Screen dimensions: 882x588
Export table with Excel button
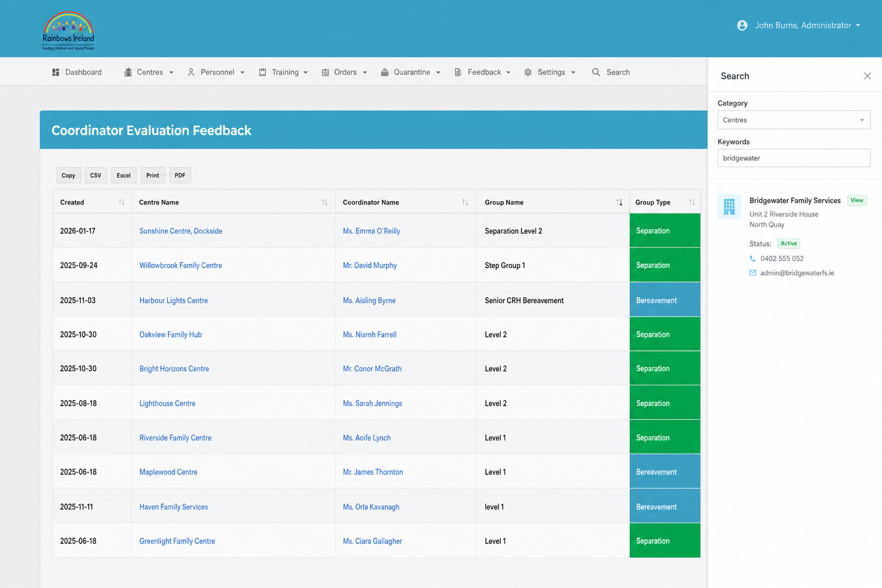click(123, 175)
